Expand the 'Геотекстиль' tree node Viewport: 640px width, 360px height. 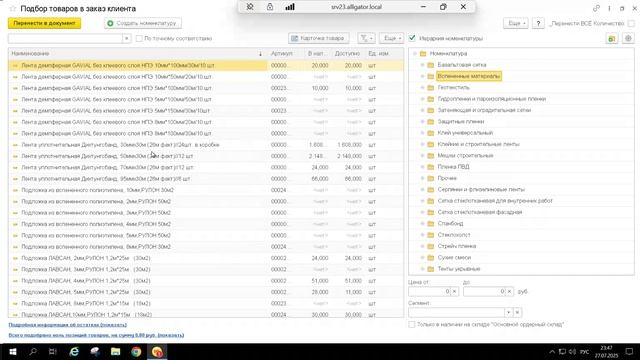[x=422, y=88]
